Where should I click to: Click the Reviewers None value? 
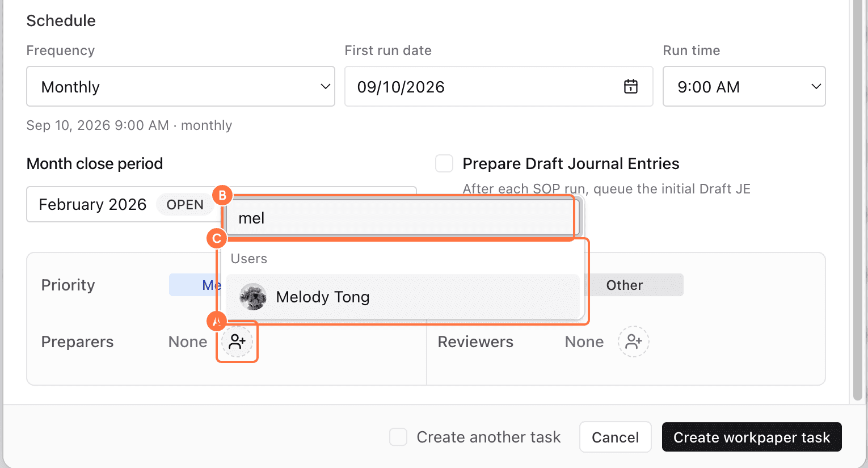pos(584,341)
